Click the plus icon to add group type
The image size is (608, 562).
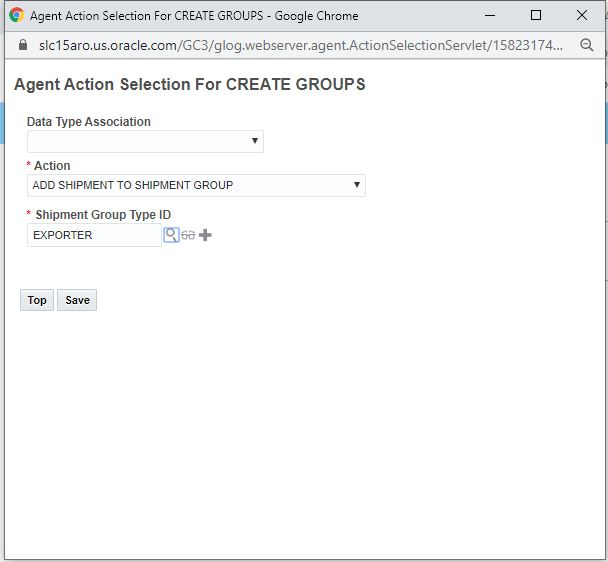pos(206,235)
